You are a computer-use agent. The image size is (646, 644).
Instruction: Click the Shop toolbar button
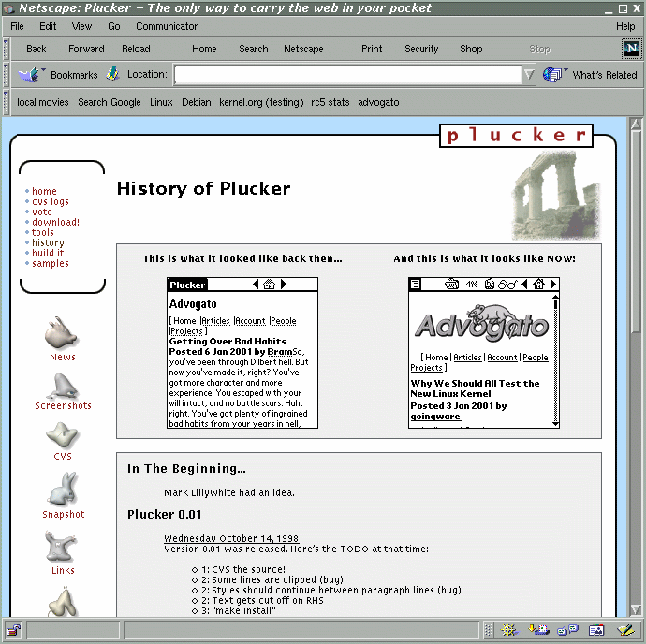[x=471, y=49]
